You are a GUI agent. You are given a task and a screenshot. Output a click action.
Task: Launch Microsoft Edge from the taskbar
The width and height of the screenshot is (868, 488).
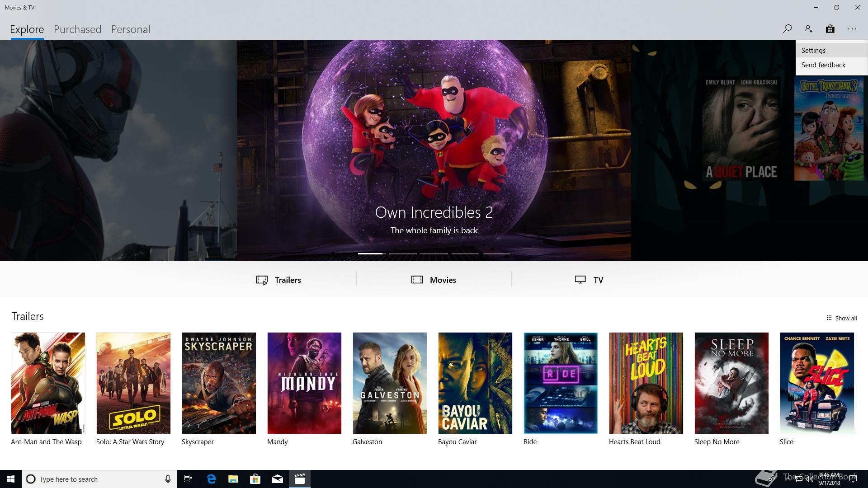[x=211, y=479]
